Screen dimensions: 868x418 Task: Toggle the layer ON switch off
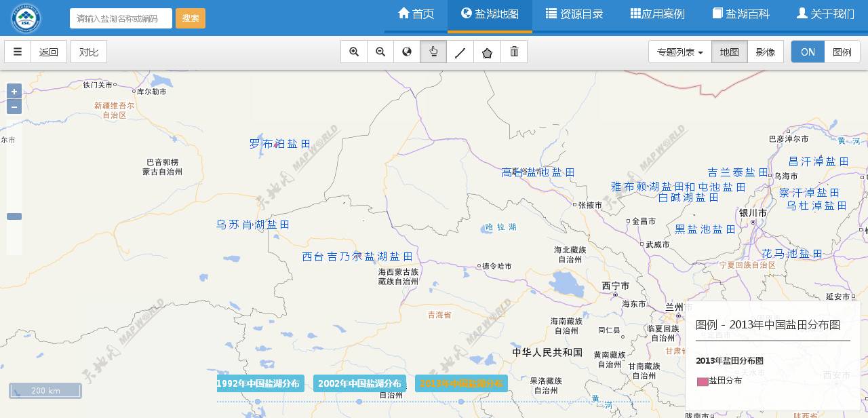tap(808, 52)
